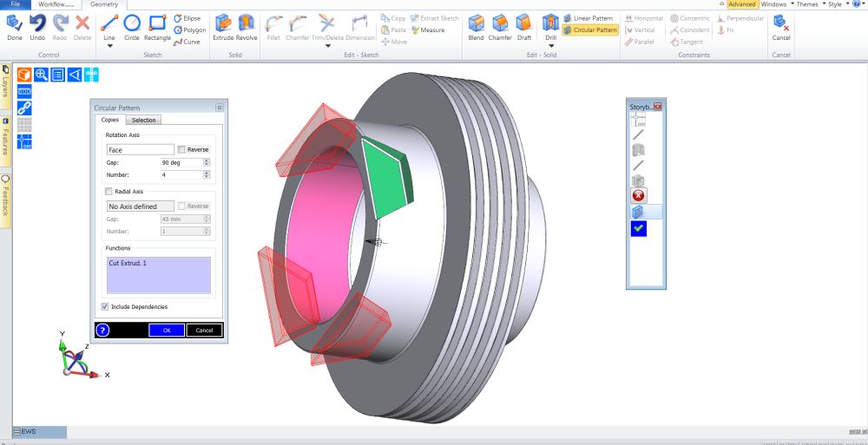Open the Windows dropdown menu

pyautogui.click(x=777, y=3)
